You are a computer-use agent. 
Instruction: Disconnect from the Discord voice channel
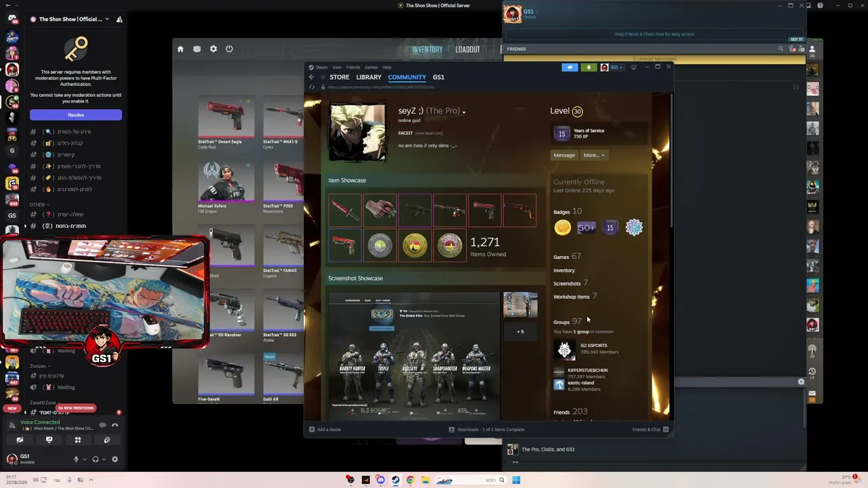click(x=115, y=426)
